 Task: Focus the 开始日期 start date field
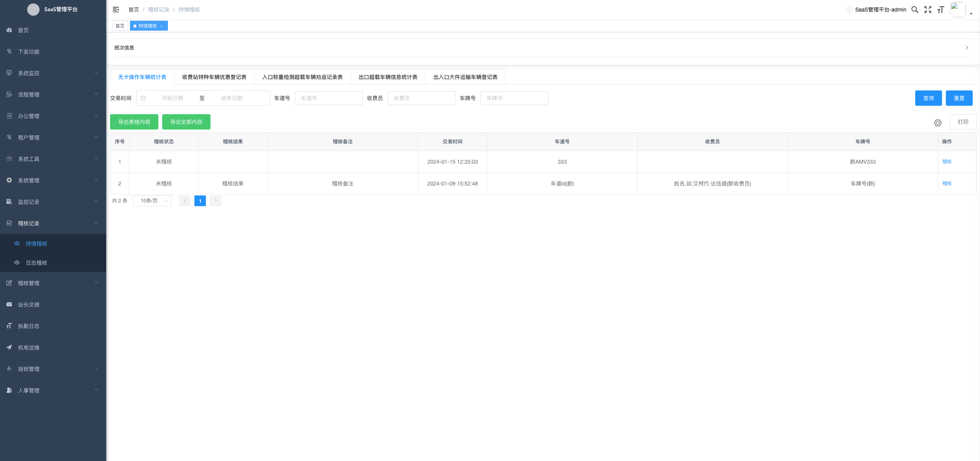(x=173, y=98)
